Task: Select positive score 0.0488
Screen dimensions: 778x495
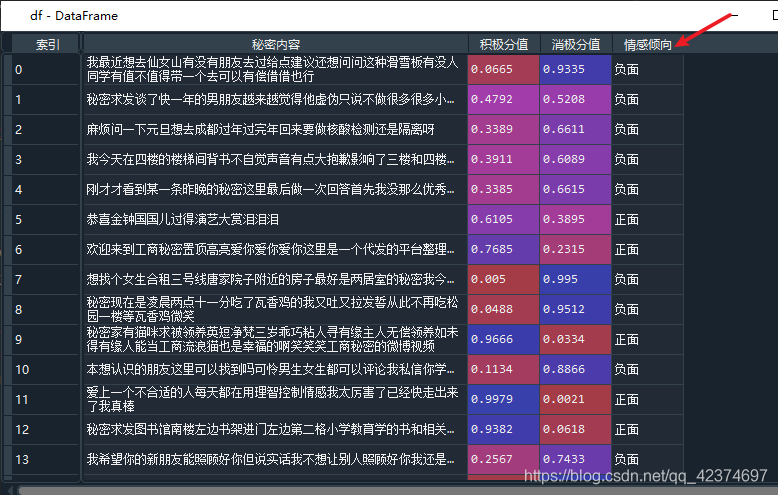Action: pyautogui.click(x=503, y=309)
